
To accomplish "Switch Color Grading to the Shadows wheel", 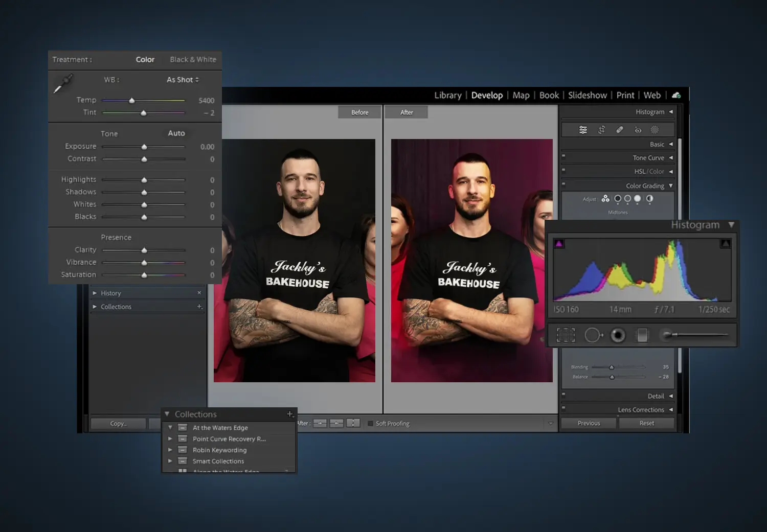I will (x=618, y=199).
